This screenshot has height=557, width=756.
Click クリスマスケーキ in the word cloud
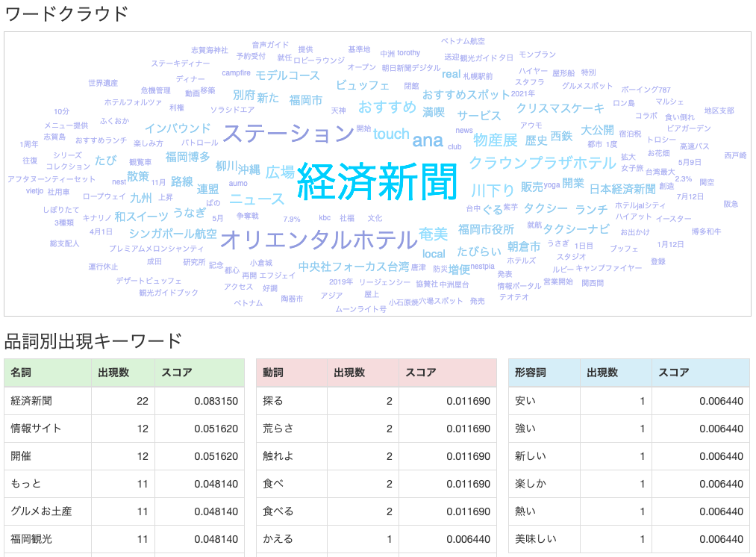click(x=560, y=108)
